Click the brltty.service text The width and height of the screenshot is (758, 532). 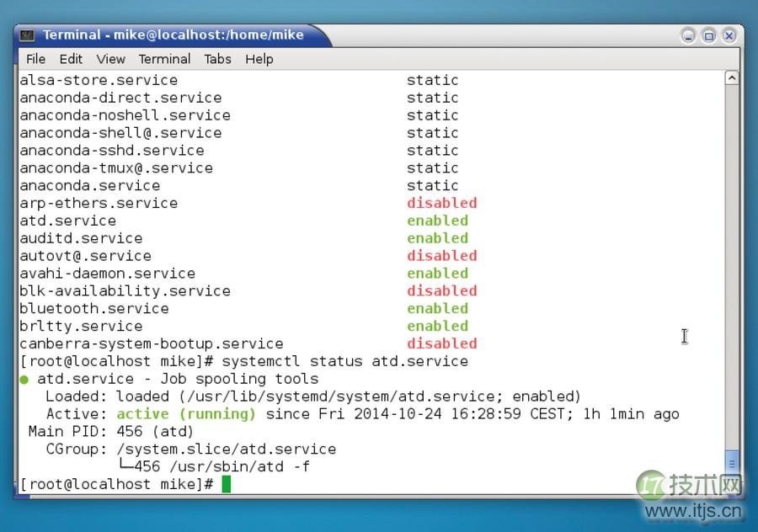(x=81, y=326)
